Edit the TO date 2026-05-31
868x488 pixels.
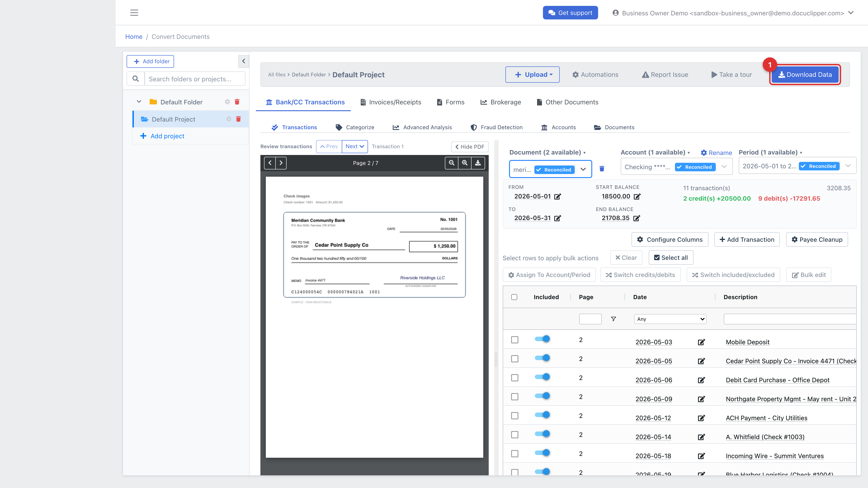pos(558,218)
